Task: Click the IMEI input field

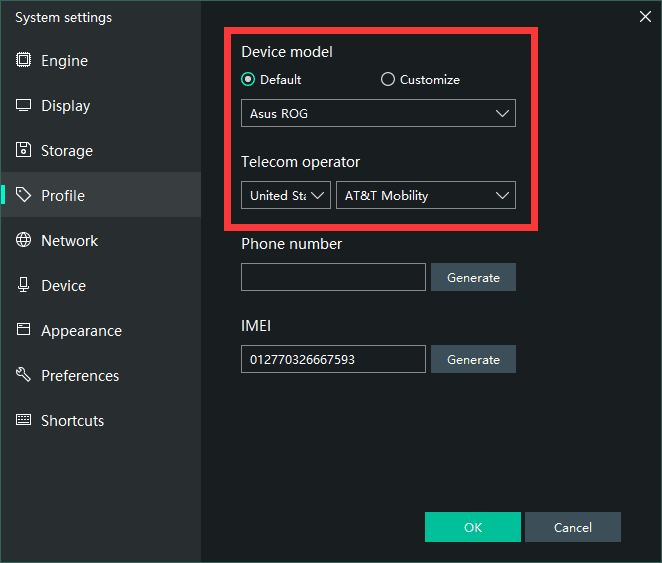Action: [x=333, y=360]
